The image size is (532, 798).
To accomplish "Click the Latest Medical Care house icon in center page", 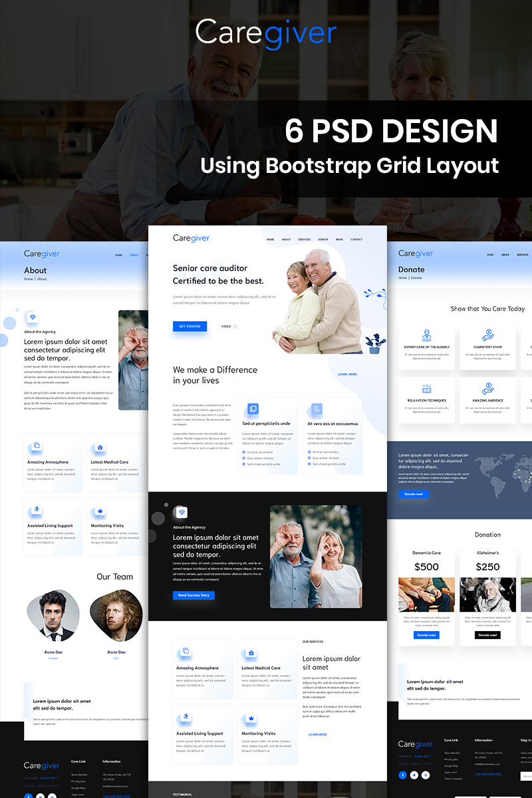I will (251, 653).
